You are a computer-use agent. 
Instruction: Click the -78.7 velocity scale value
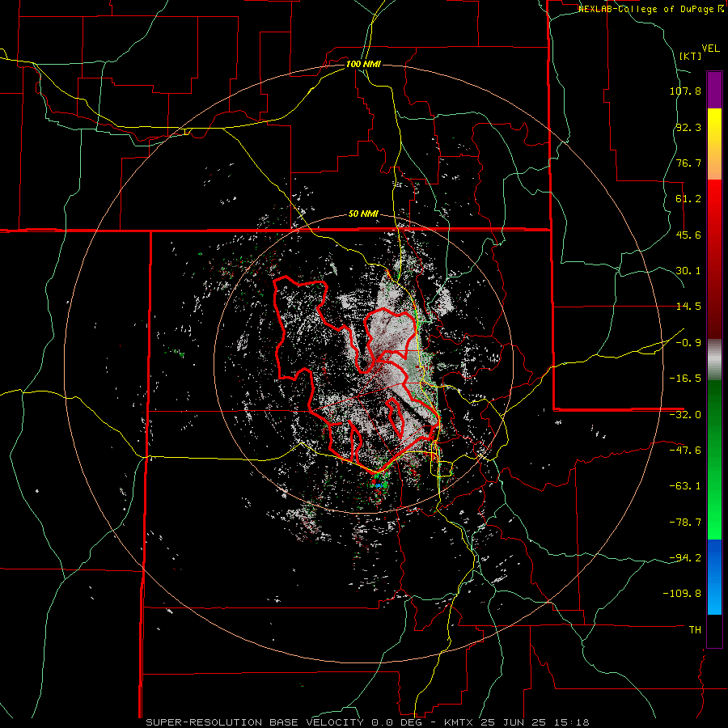pyautogui.click(x=685, y=523)
